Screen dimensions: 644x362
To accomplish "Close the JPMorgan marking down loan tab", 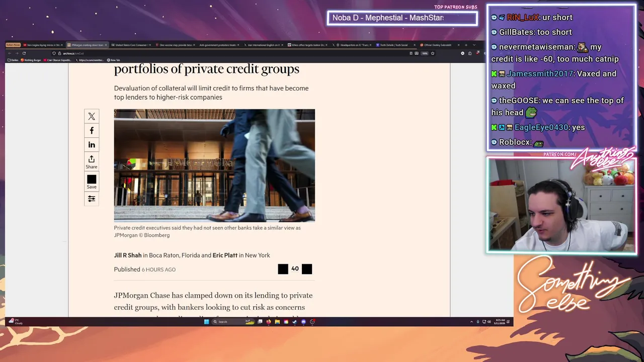I will 106,45.
